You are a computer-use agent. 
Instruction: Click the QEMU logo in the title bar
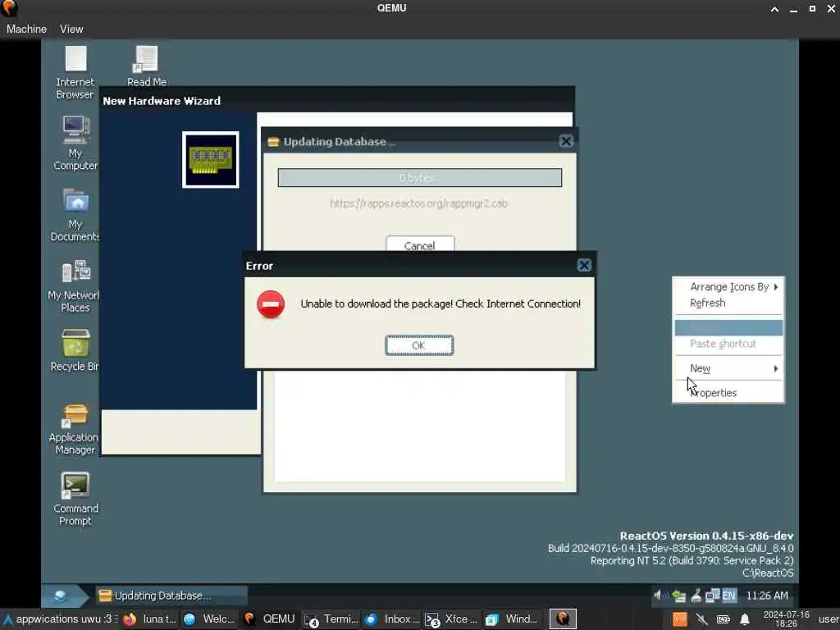click(10, 8)
